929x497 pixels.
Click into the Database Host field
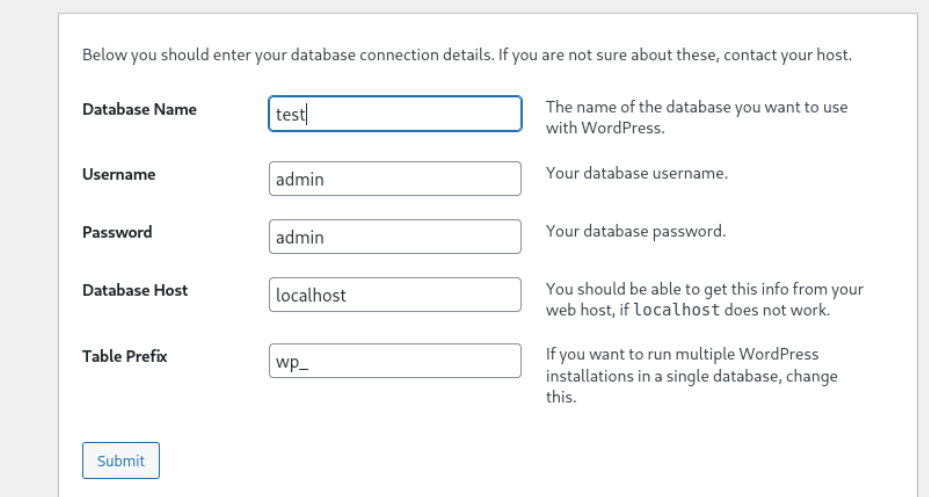395,296
